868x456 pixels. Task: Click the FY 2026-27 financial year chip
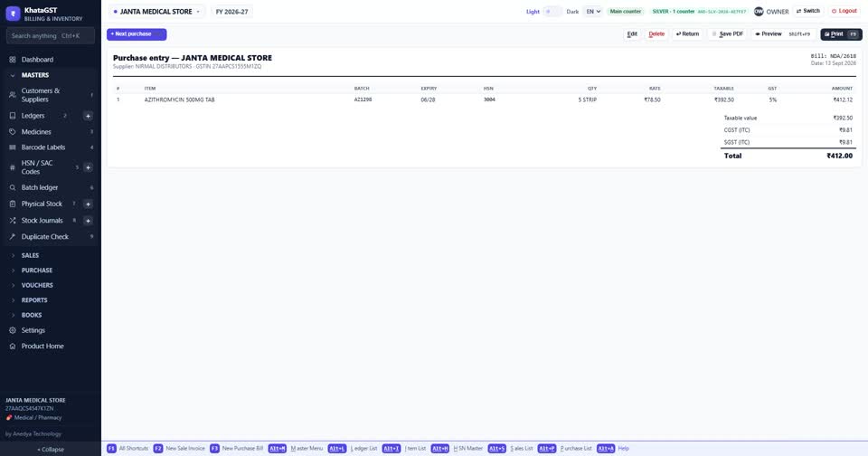pos(232,11)
